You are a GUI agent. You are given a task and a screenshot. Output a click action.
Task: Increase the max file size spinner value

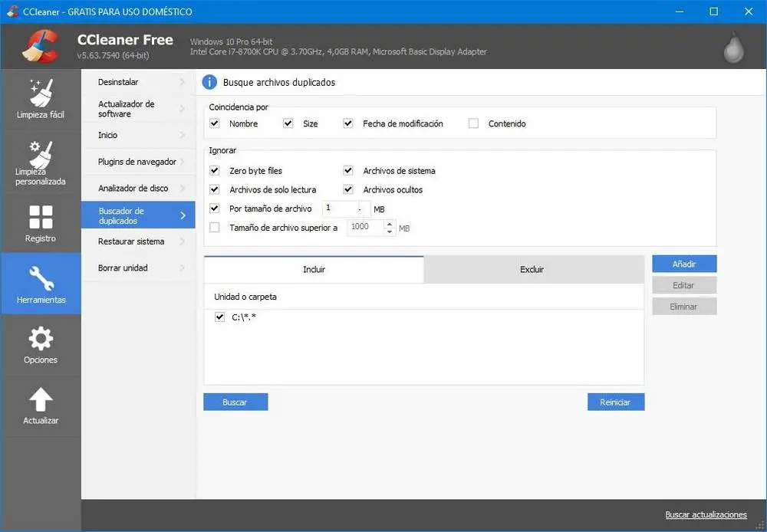coord(390,224)
